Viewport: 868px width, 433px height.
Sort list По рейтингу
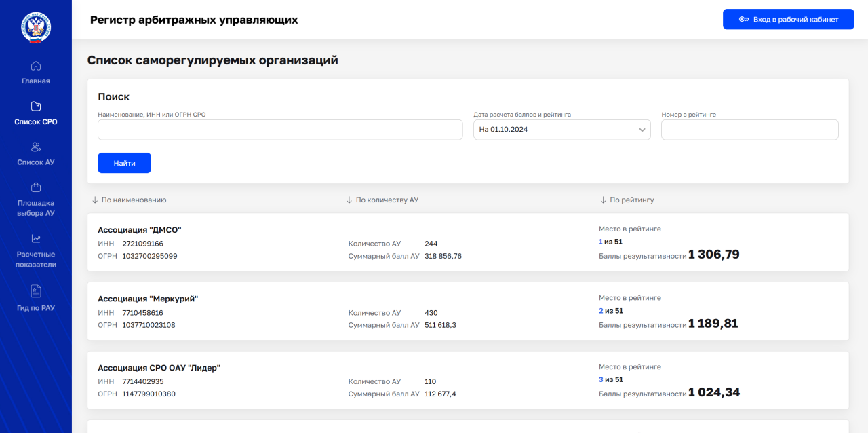(x=632, y=200)
